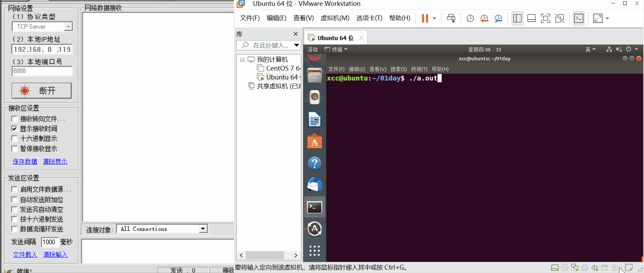Click the network icon in Ubuntu top bar
The image size is (644, 273).
point(609,49)
